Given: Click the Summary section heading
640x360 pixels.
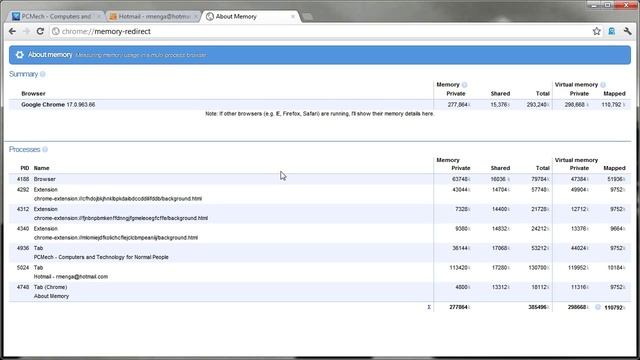Looking at the screenshot, I should (x=23, y=74).
